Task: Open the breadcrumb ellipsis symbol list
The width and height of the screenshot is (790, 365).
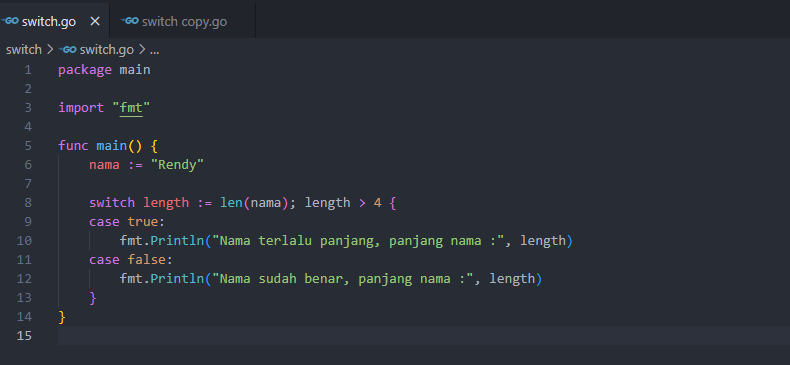Action: 155,50
